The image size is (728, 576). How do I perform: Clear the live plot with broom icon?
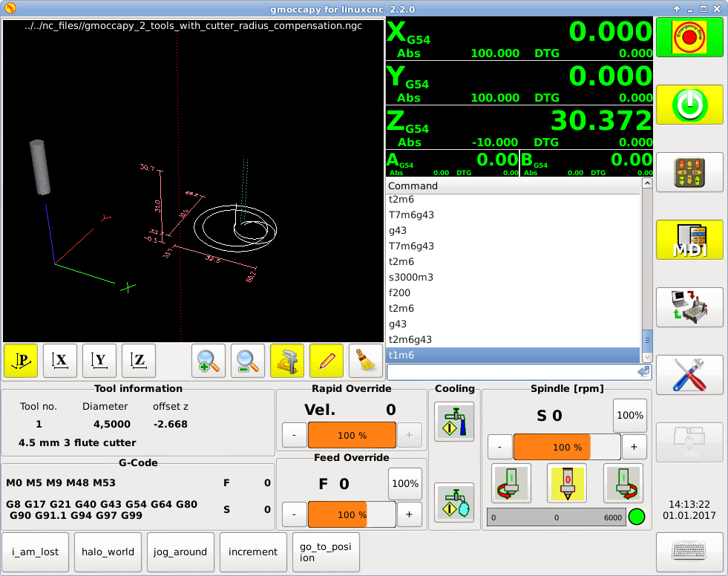(x=366, y=361)
